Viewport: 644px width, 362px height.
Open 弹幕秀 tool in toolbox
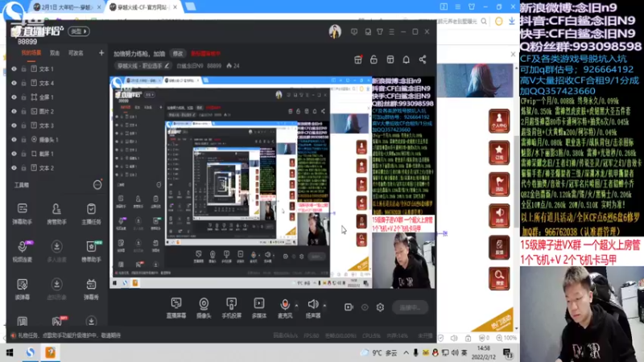pos(91,289)
